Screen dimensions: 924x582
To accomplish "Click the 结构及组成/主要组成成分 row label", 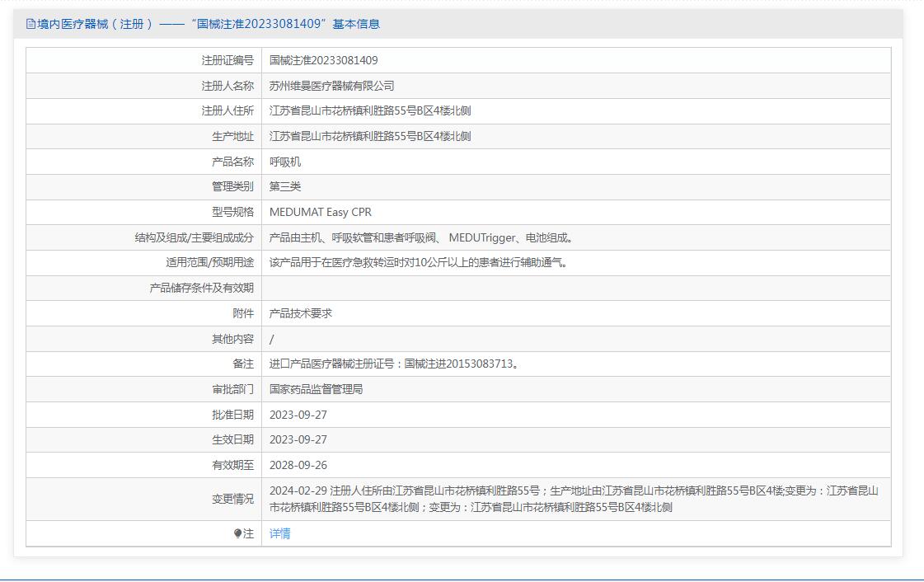I will pos(195,238).
